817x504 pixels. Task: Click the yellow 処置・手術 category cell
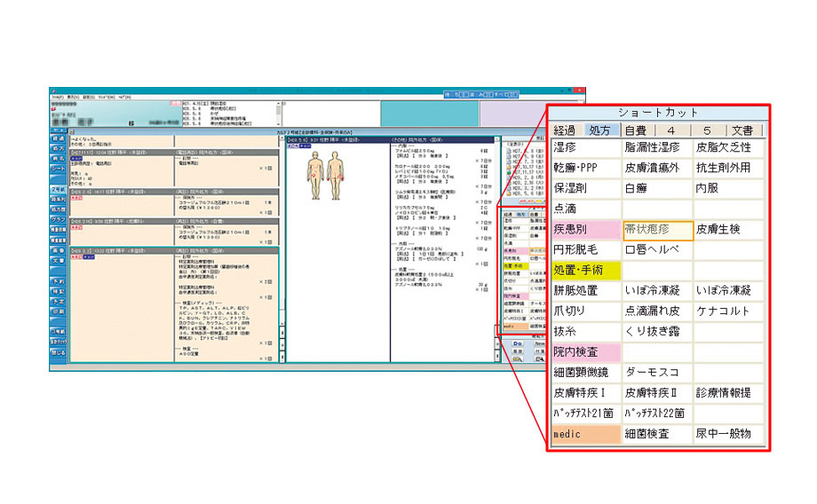(583, 270)
